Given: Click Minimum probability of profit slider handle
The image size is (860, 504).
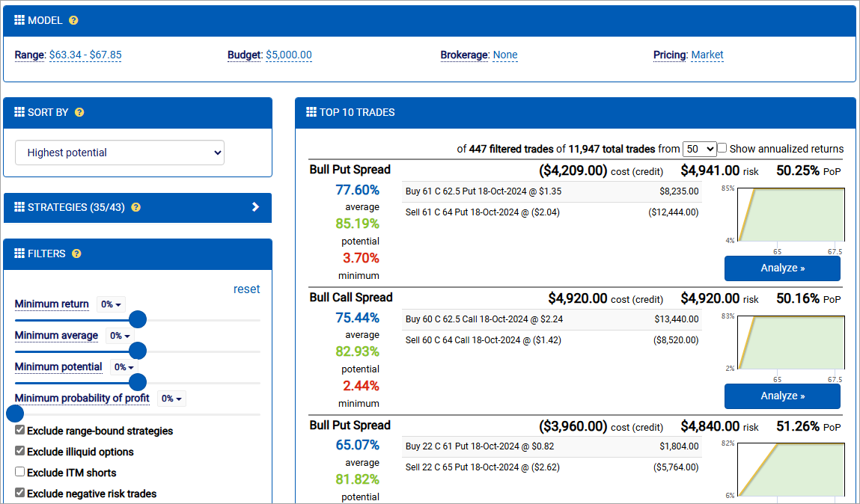Looking at the screenshot, I should click(x=16, y=414).
